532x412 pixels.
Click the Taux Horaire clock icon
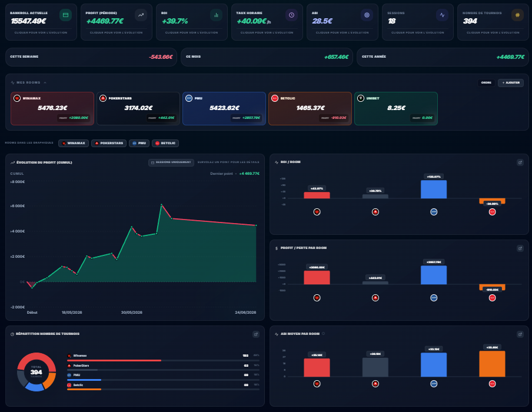point(291,15)
